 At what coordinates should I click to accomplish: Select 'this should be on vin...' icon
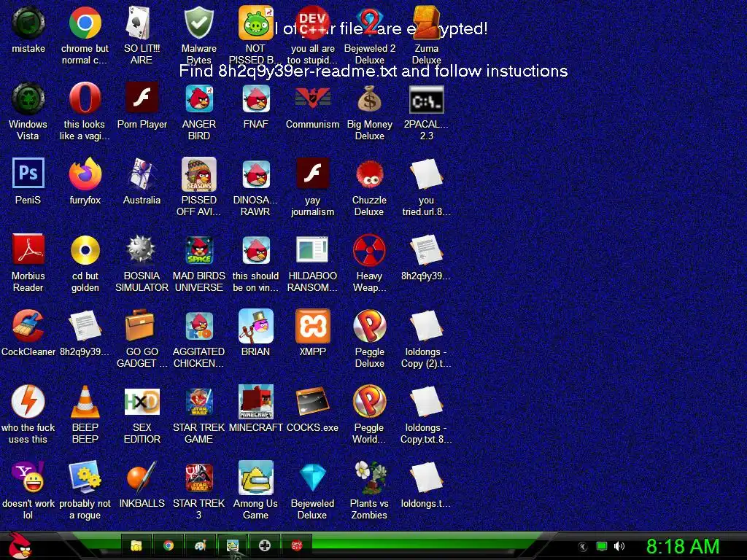pos(256,250)
